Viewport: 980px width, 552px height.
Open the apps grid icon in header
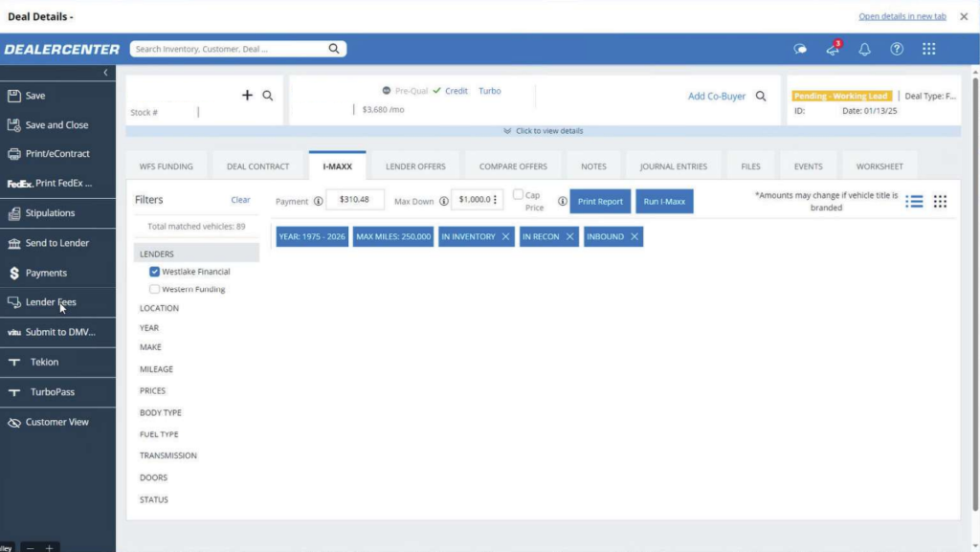tap(928, 49)
